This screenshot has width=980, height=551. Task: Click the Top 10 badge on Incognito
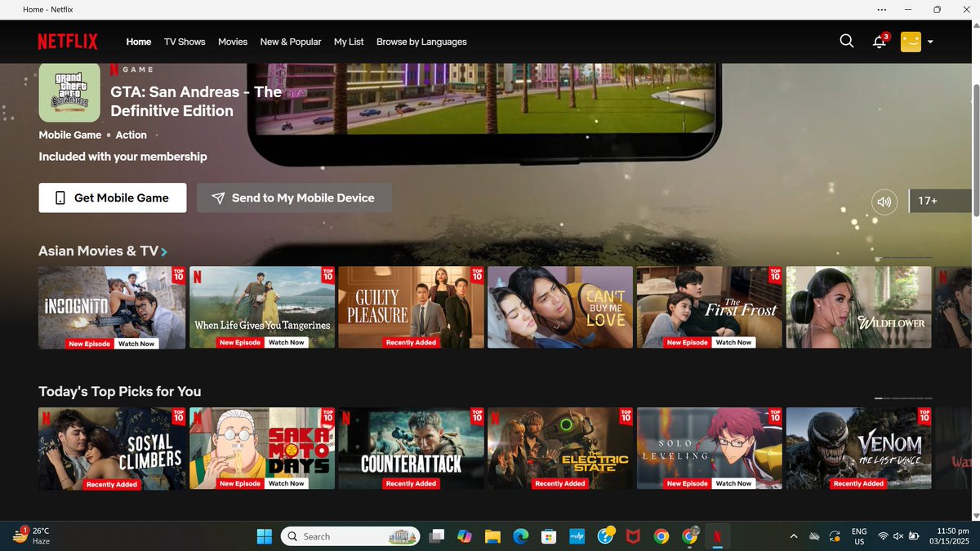(179, 275)
